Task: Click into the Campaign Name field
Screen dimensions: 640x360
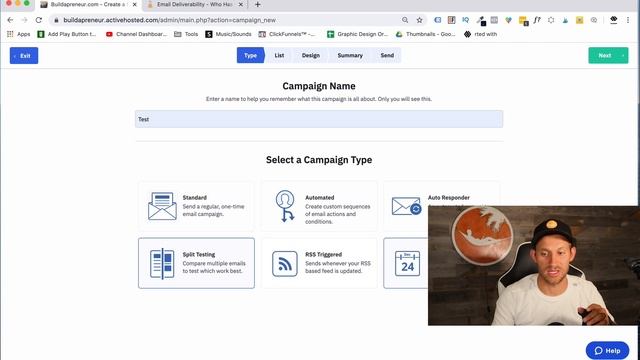Action: pos(319,119)
